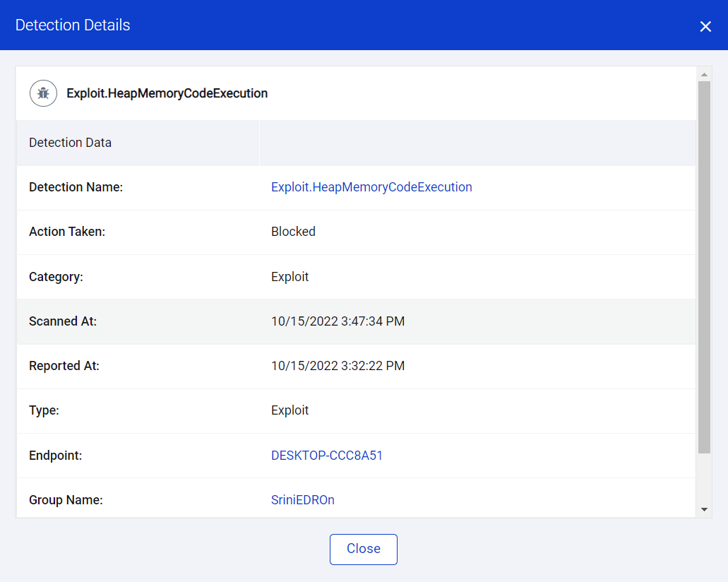
Task: Click the Detection Details title bar
Action: click(x=73, y=25)
